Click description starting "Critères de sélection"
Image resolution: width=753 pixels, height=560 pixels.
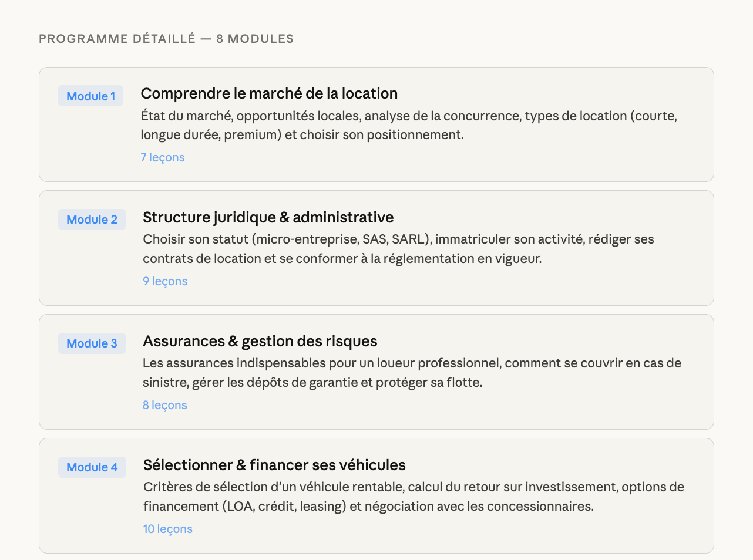point(414,497)
